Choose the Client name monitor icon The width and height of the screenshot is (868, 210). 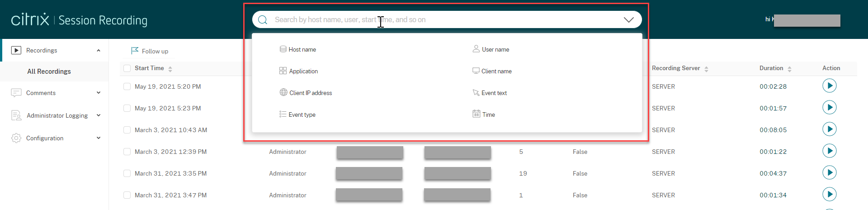click(x=476, y=71)
